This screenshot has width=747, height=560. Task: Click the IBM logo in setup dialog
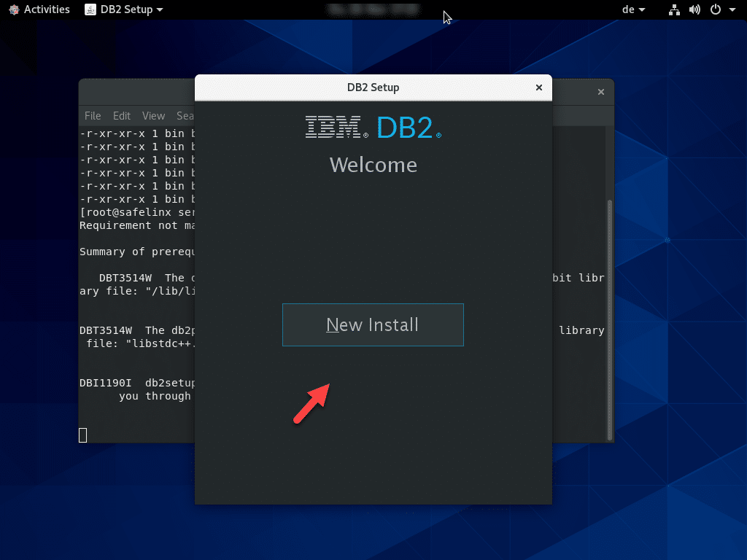coord(336,128)
